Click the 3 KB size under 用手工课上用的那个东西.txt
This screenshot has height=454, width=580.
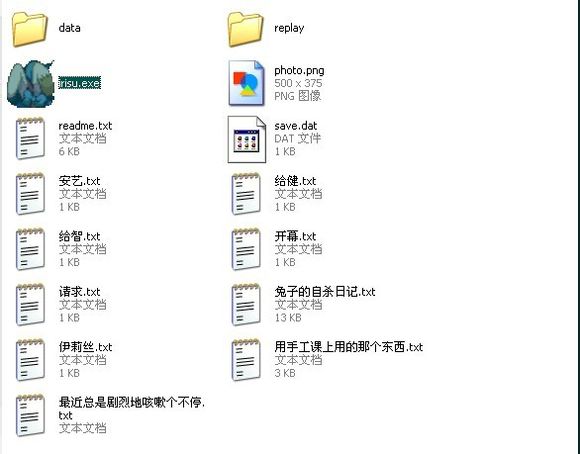285,373
